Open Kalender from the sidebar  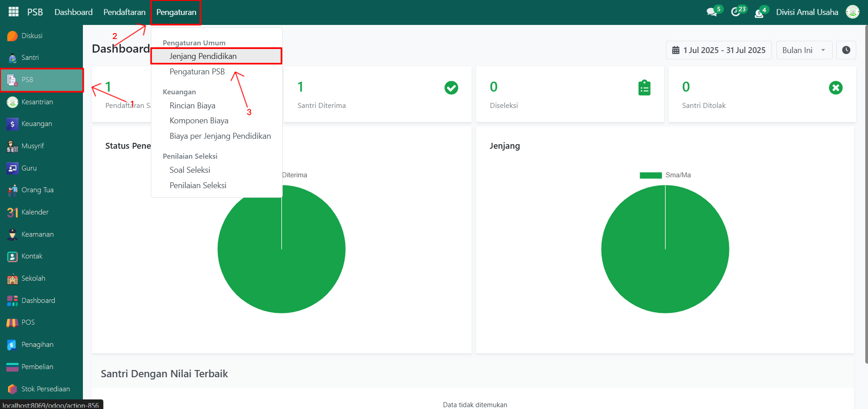tap(13, 212)
